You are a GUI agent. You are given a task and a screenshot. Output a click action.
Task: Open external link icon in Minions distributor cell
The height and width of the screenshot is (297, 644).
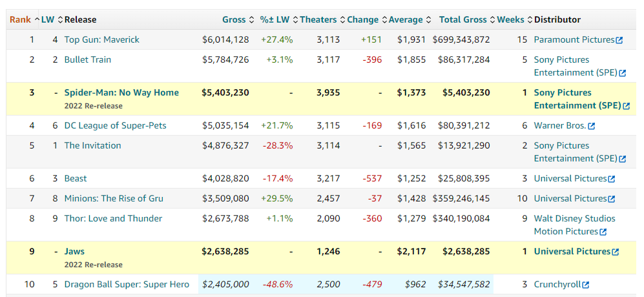point(612,200)
